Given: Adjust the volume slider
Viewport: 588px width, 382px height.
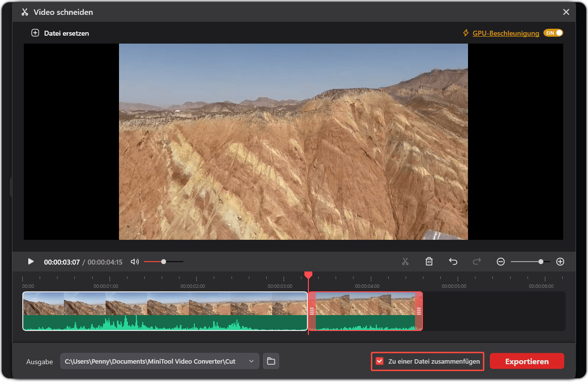Looking at the screenshot, I should tap(164, 262).
